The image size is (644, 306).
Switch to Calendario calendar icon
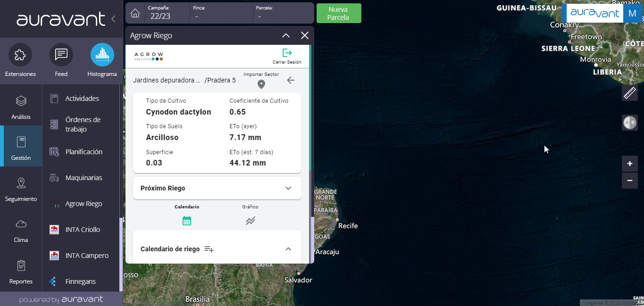point(187,221)
